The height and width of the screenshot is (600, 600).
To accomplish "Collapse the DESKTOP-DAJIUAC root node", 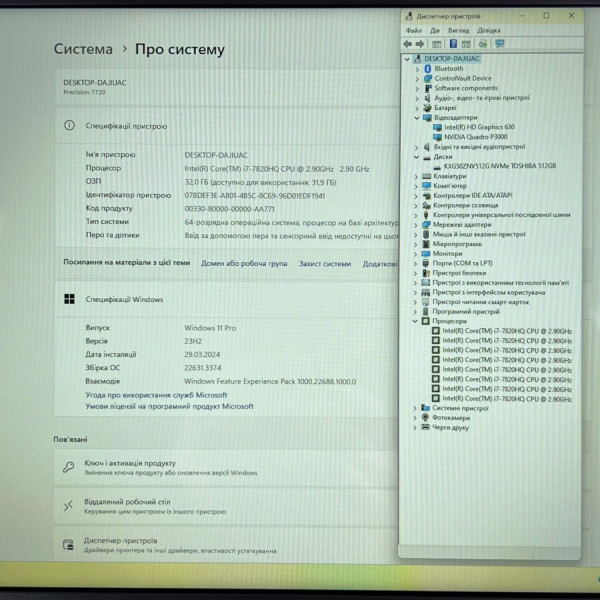I will click(407, 59).
